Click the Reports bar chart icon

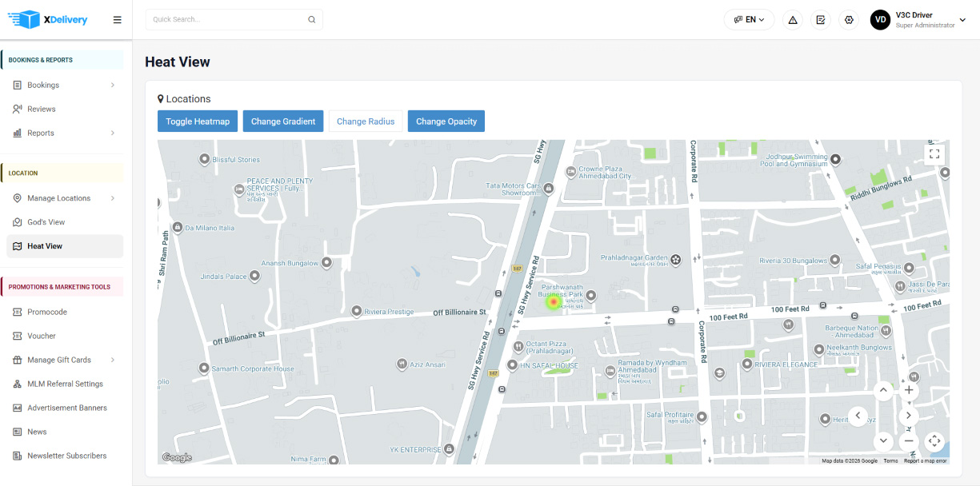pyautogui.click(x=18, y=133)
